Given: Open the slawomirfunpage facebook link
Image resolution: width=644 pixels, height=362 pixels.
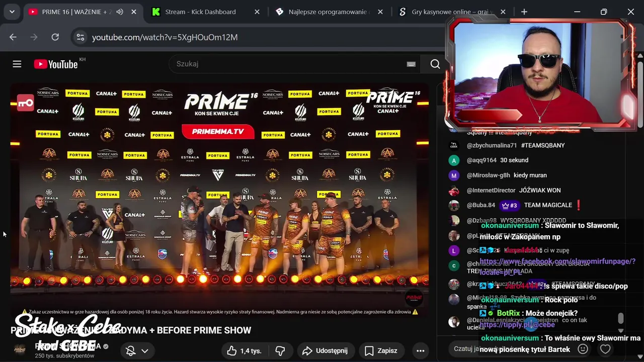Looking at the screenshot, I should 557,266.
